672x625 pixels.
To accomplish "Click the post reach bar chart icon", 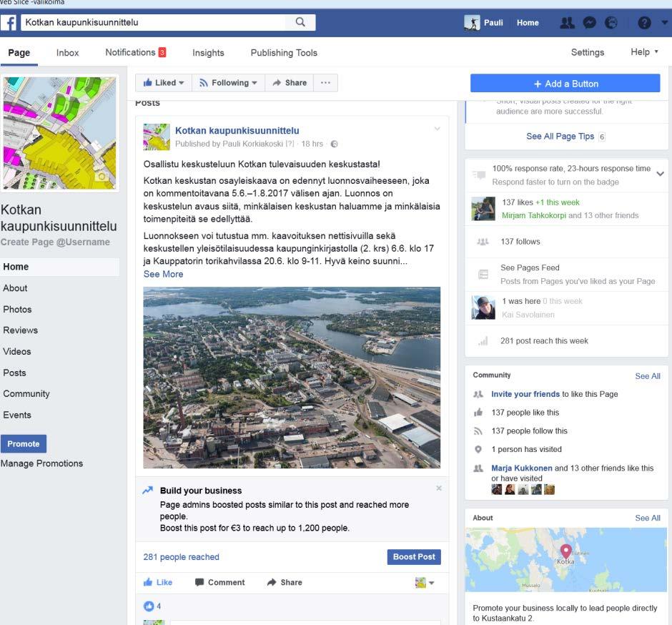I will coord(483,341).
